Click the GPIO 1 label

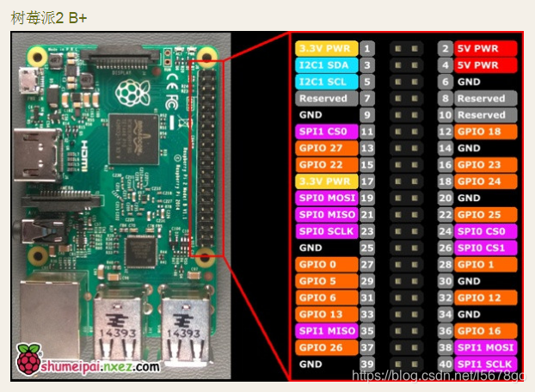[485, 265]
